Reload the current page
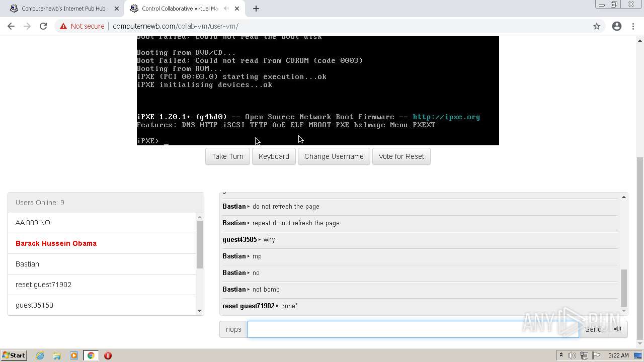The width and height of the screenshot is (644, 362). pos(43,26)
